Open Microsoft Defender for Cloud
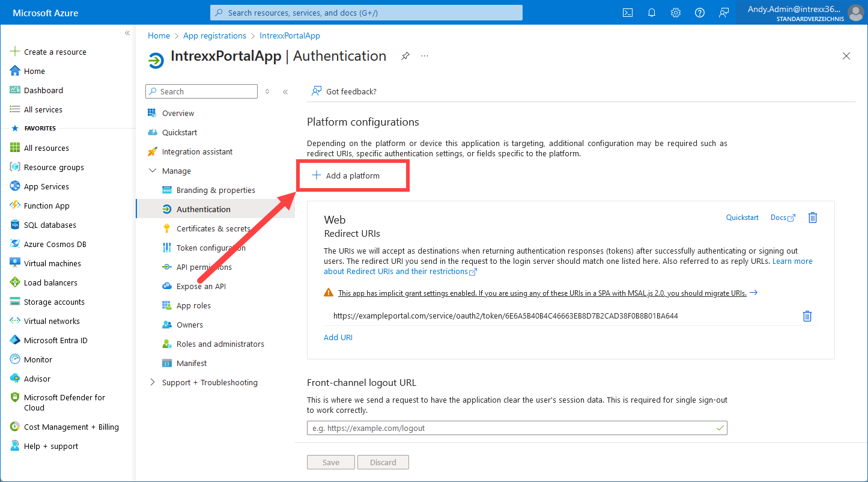868x482 pixels. 58,402
